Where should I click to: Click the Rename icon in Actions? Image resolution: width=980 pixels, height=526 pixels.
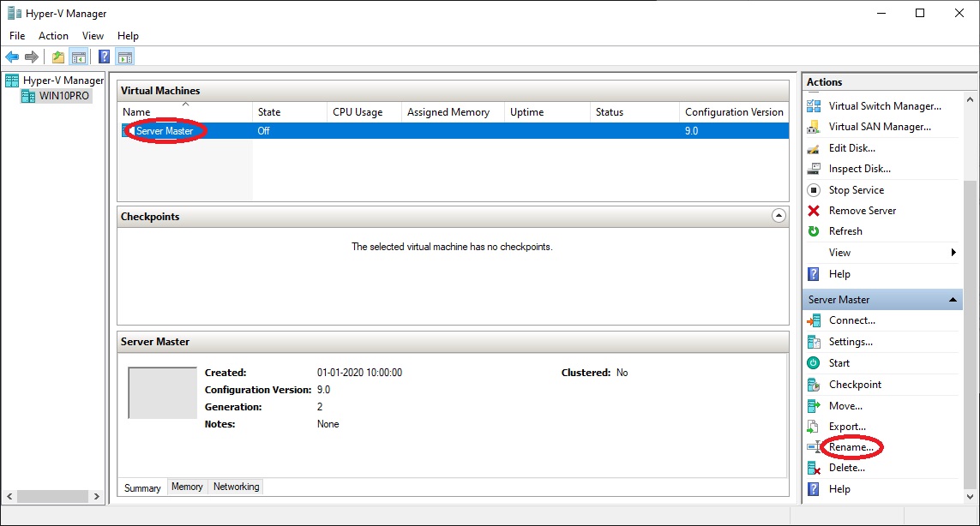pos(814,447)
